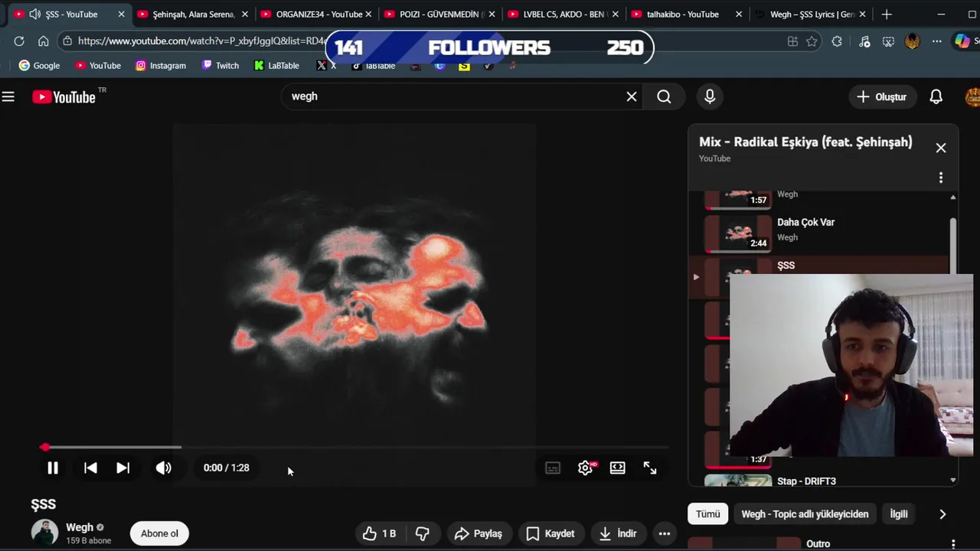The height and width of the screenshot is (551, 980).
Task: Save video with Kaydet button
Action: (551, 533)
